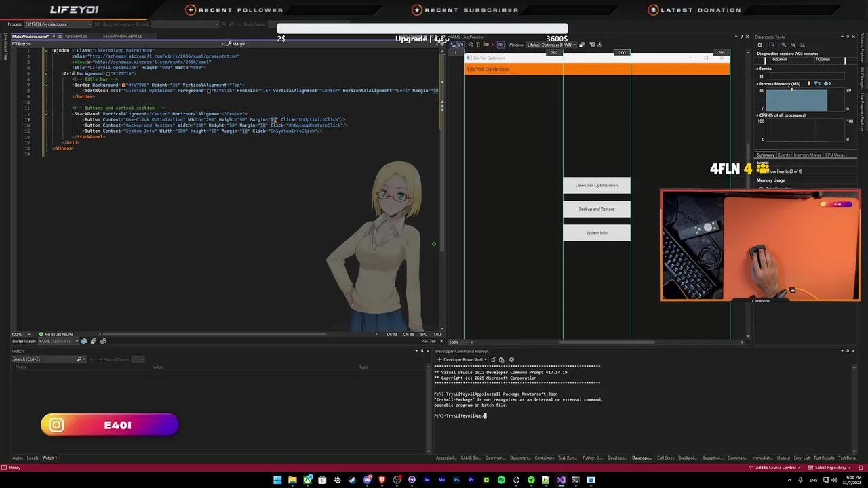
Task: Open the CPU Usage tab in Diagnostic Tools
Action: (x=835, y=155)
